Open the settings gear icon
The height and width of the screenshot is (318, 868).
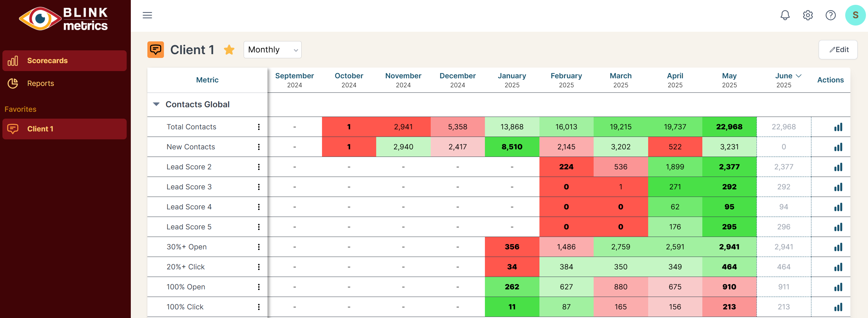808,15
